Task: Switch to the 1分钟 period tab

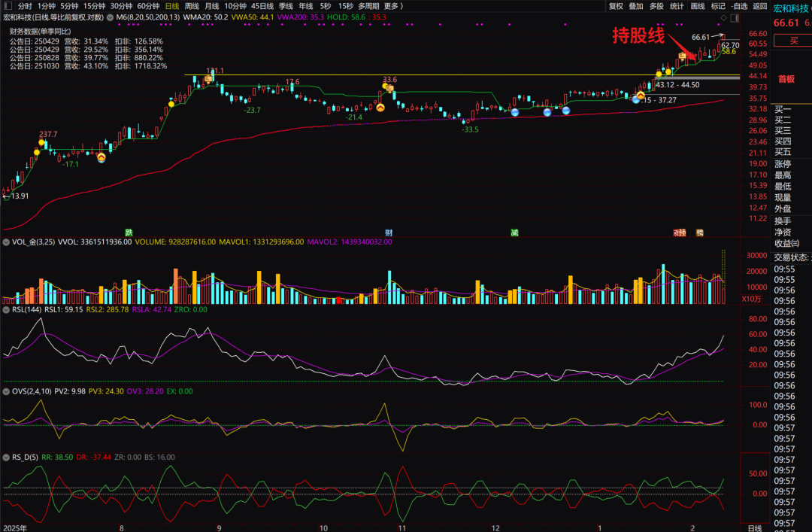Action: pyautogui.click(x=46, y=6)
